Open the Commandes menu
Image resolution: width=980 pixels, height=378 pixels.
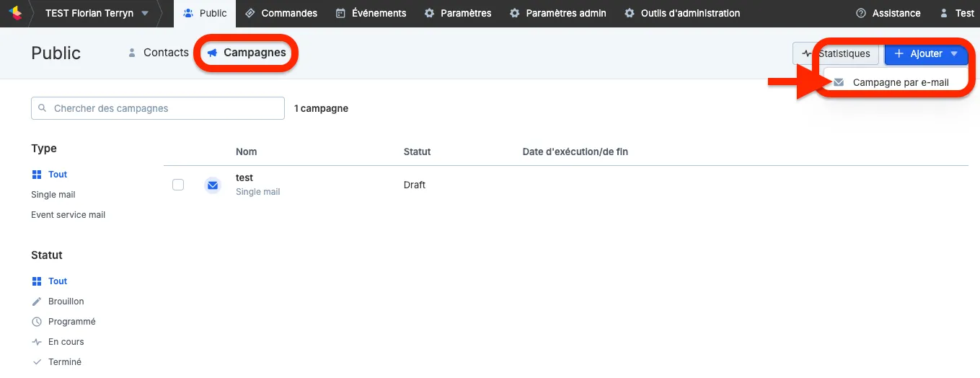(x=281, y=13)
